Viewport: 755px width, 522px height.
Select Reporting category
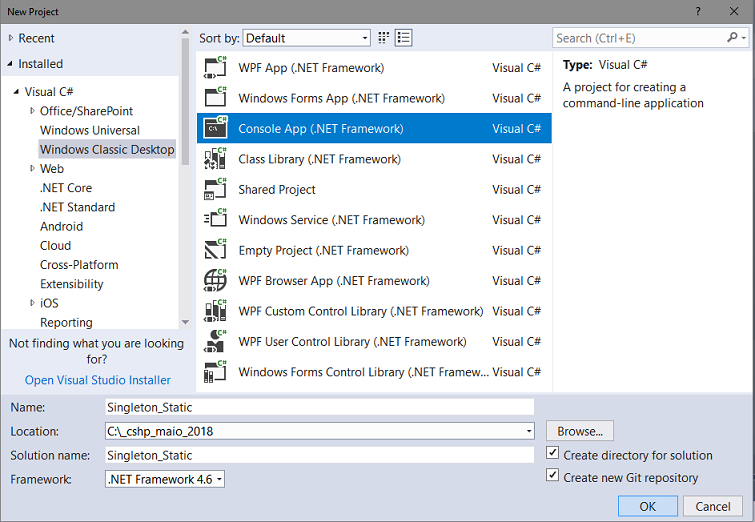coord(66,322)
